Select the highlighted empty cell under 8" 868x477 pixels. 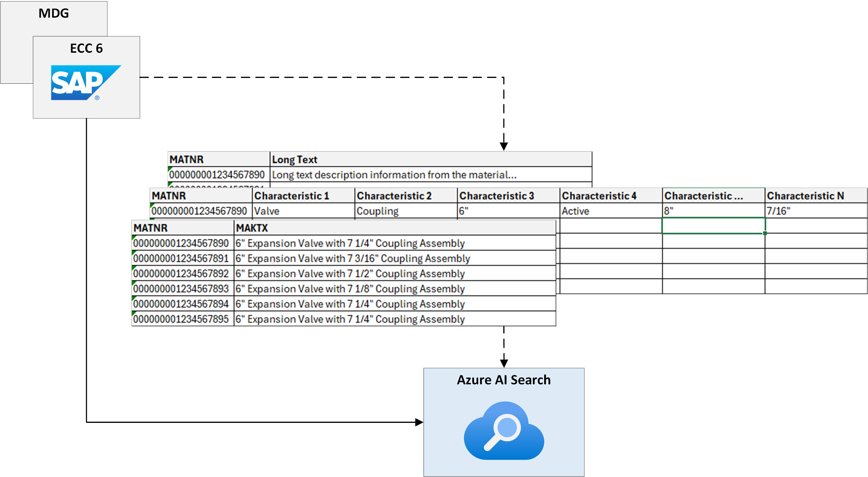(x=713, y=226)
